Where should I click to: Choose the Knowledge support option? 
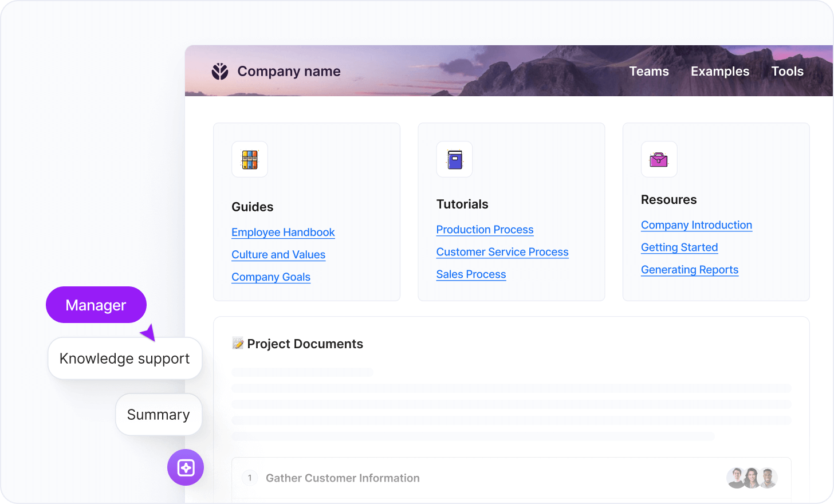coord(125,359)
